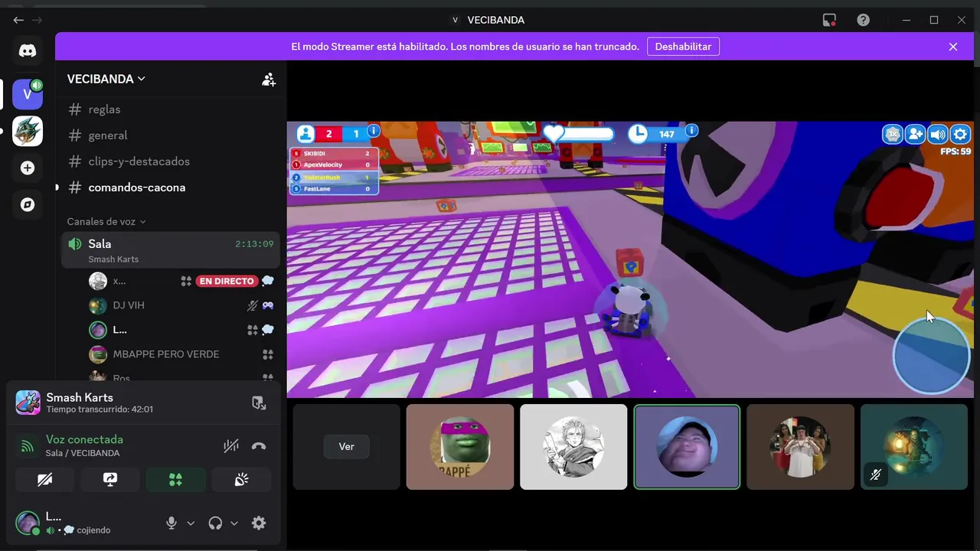Add a server with plus icon
The image size is (980, 551).
28,168
